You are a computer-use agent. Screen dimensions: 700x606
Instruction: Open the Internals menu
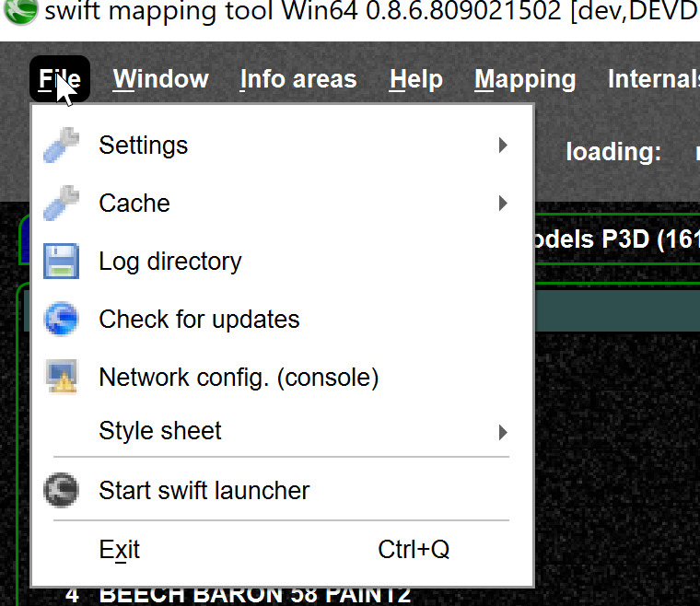pos(654,79)
